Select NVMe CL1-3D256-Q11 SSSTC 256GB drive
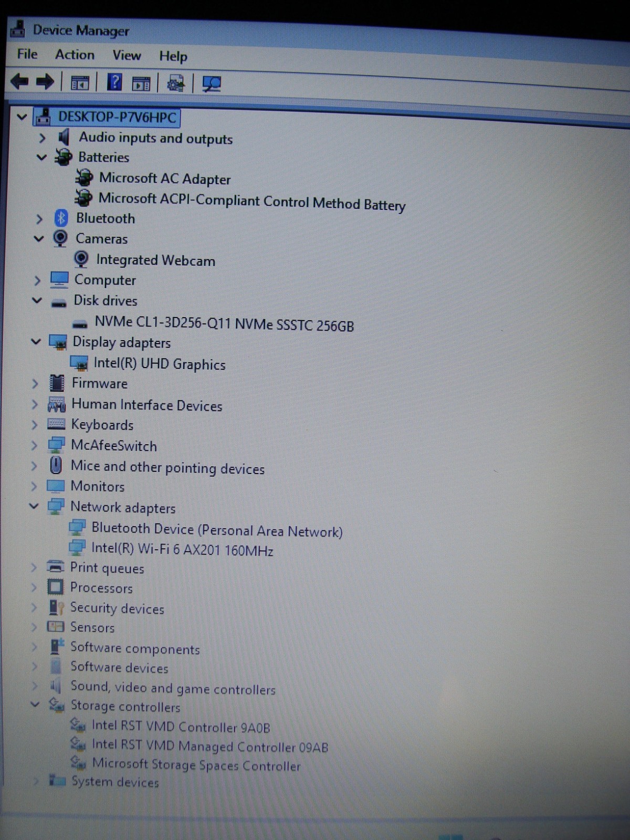Viewport: 630px width, 840px height. [x=224, y=323]
